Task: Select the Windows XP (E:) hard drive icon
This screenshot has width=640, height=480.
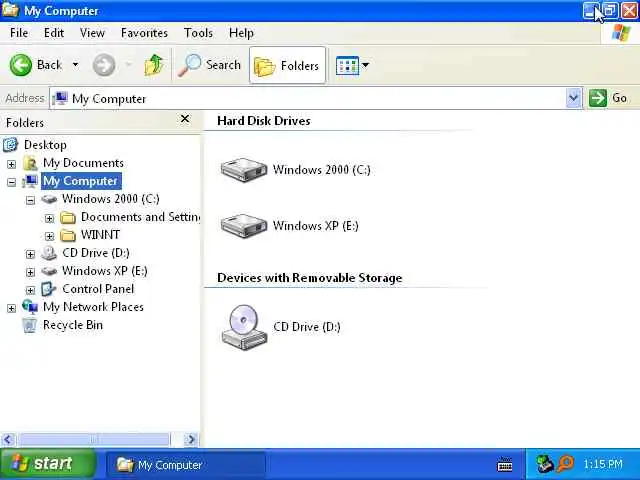Action: click(244, 226)
